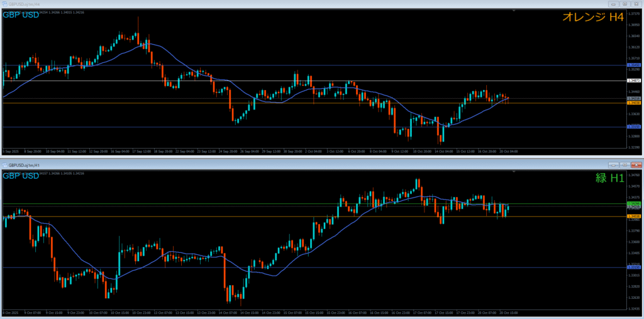Click the blue 1.33150 price tag on H1

[634, 267]
